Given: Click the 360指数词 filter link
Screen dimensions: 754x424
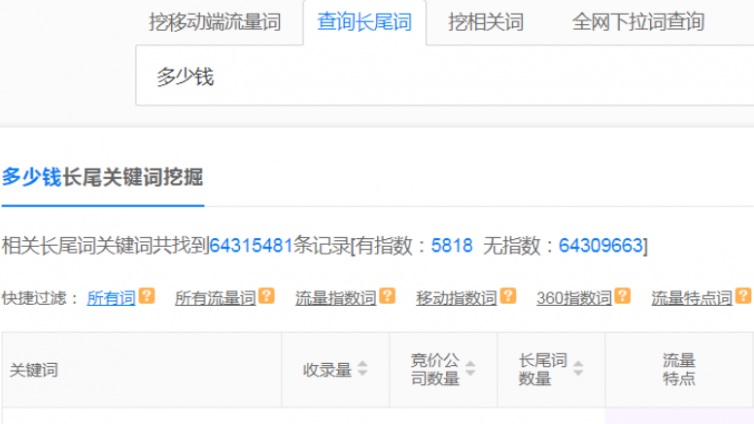Looking at the screenshot, I should tap(574, 298).
